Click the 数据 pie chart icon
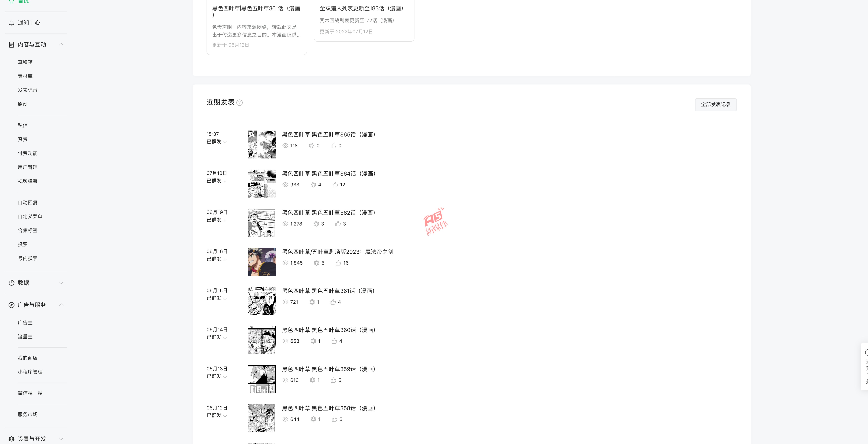868x444 pixels. 12,283
